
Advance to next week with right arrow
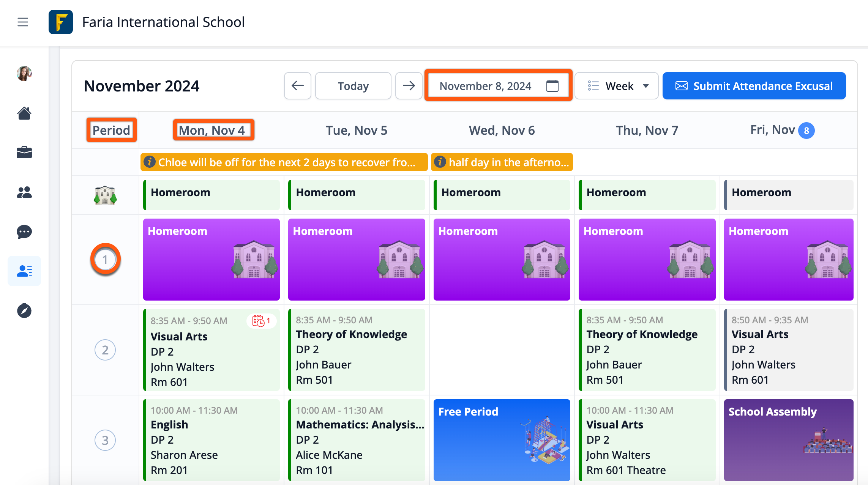tap(409, 86)
